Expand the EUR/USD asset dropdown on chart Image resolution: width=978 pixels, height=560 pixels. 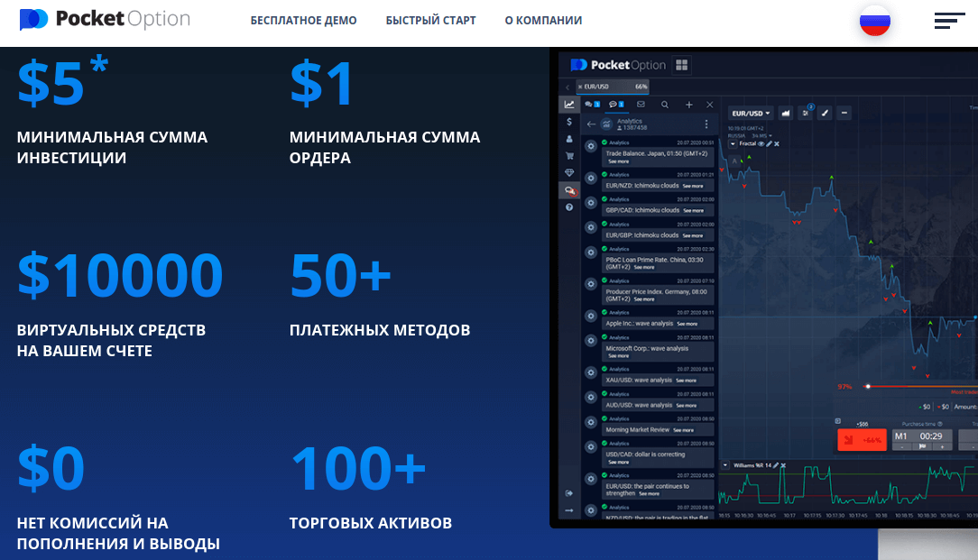click(x=751, y=114)
